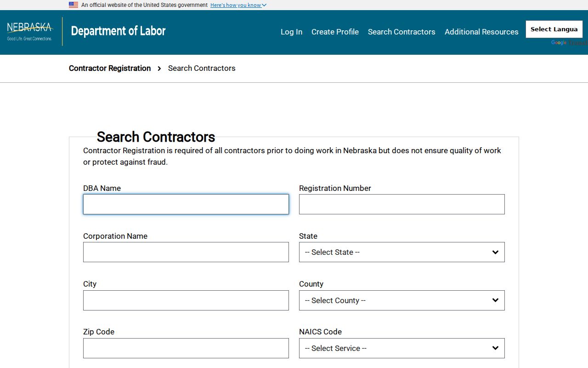
Task: Click the breadcrumb separator arrow
Action: coord(159,69)
